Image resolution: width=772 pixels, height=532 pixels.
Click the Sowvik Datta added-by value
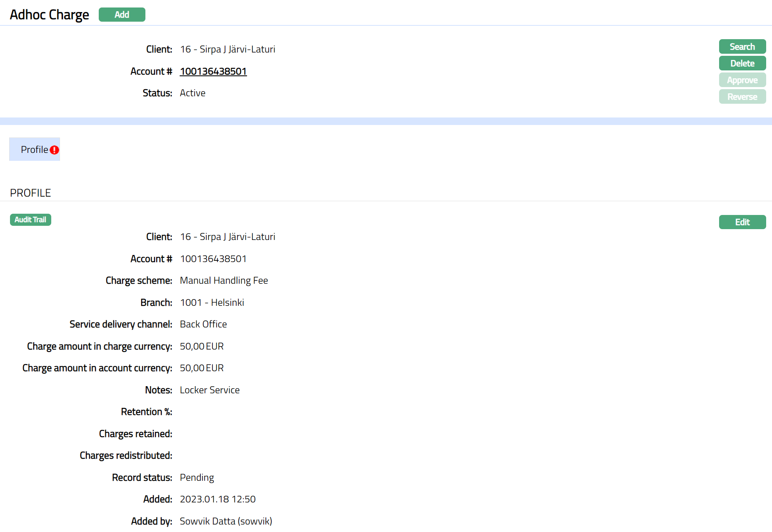226,521
